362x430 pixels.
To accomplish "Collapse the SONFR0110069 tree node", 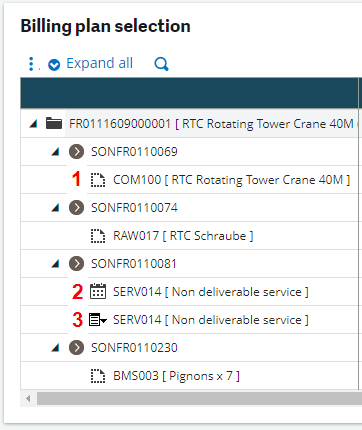I will click(55, 152).
